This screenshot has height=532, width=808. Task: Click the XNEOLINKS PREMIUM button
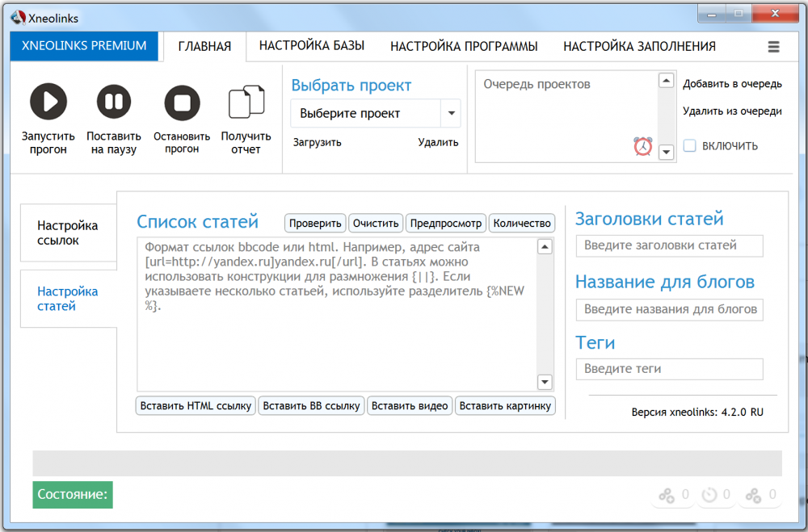[x=84, y=46]
